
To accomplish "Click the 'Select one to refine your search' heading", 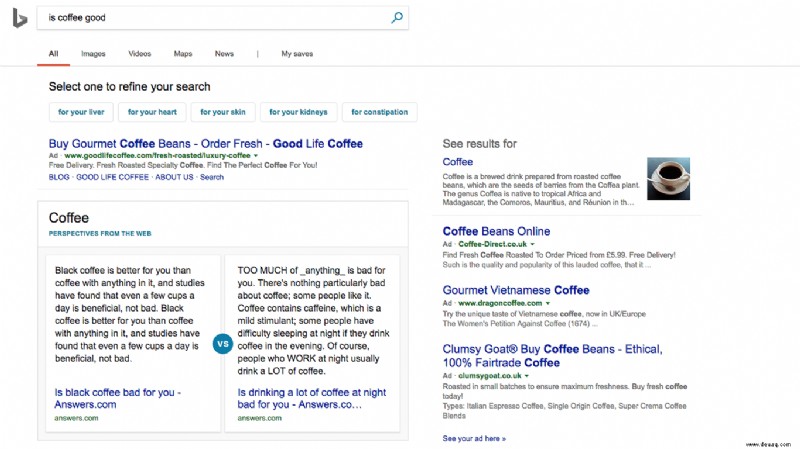I will click(x=130, y=87).
